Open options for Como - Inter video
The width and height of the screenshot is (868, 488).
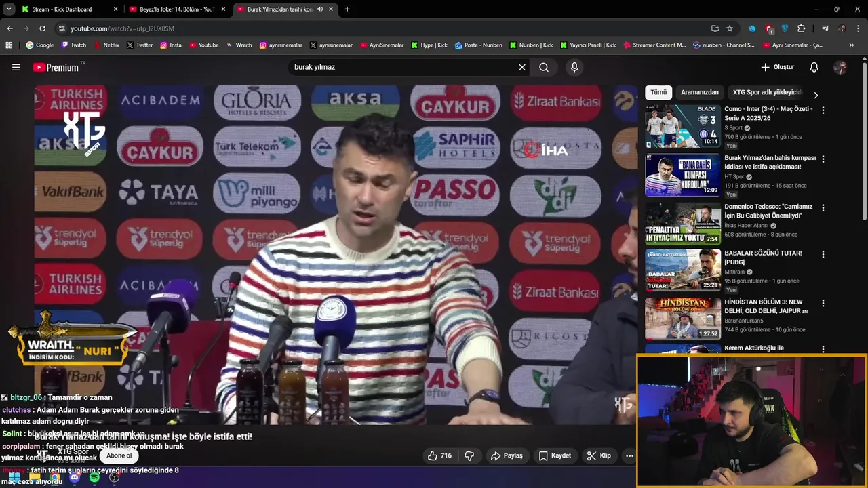[x=823, y=110]
